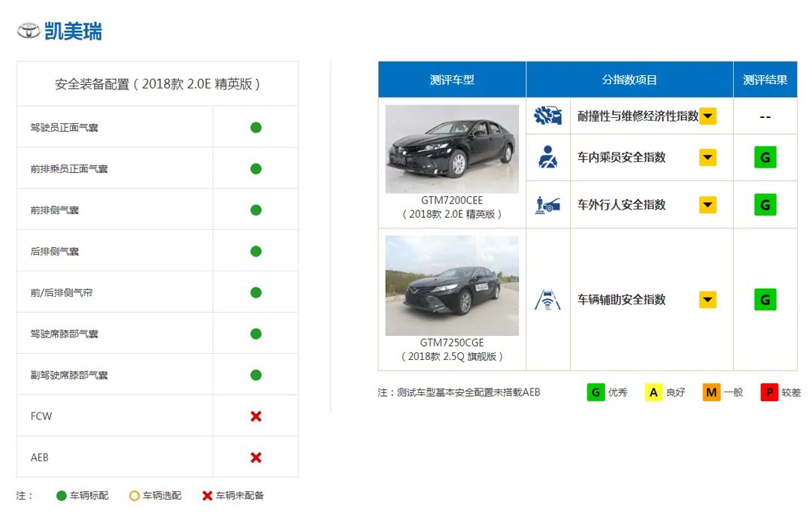Click the red X for FCW
The height and width of the screenshot is (526, 812).
tap(256, 416)
